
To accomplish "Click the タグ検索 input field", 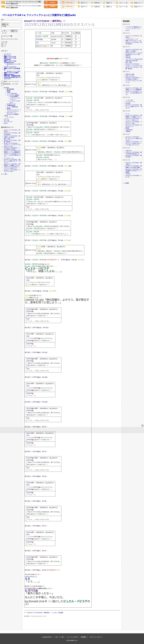I will click(x=11, y=28).
